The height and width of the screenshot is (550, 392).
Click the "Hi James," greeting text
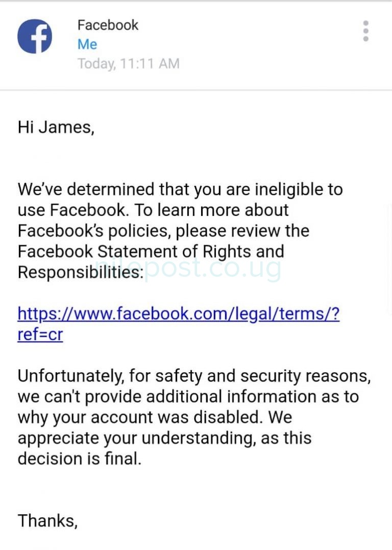[56, 127]
